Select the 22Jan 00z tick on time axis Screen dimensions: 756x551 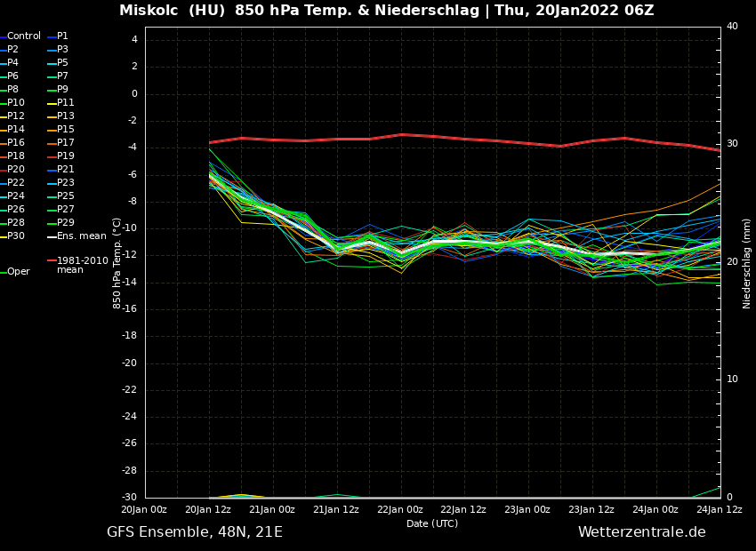[399, 510]
